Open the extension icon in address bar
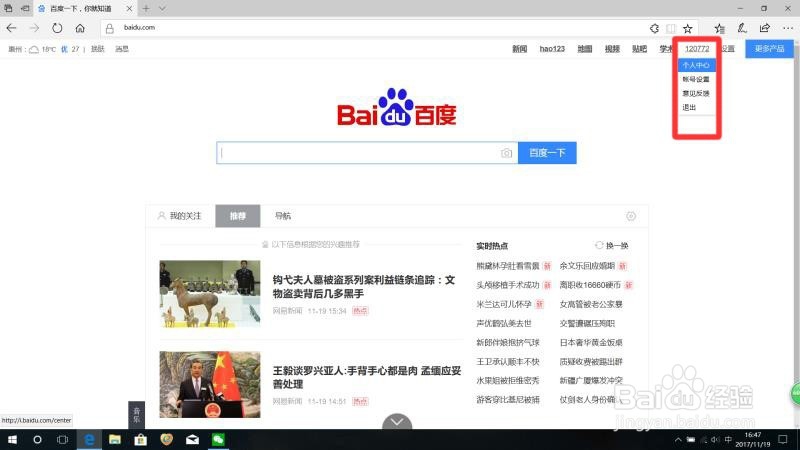800x450 pixels. (654, 29)
